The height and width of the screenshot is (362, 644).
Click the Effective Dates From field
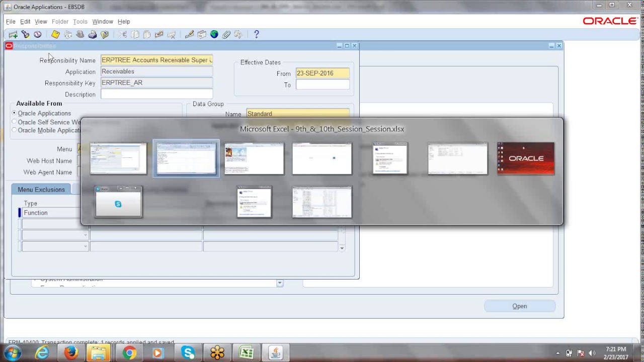[x=323, y=73]
